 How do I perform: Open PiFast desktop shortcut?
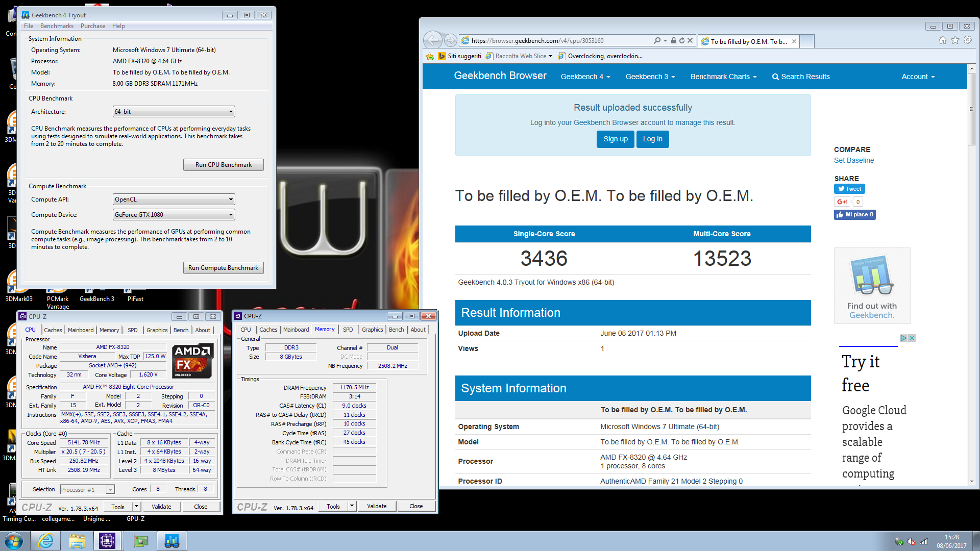135,296
